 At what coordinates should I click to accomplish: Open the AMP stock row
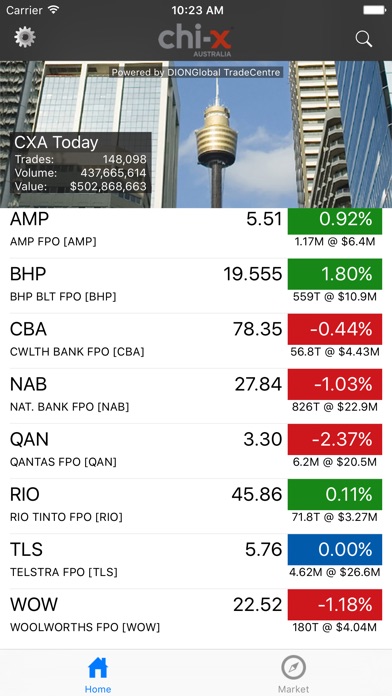pos(196,231)
